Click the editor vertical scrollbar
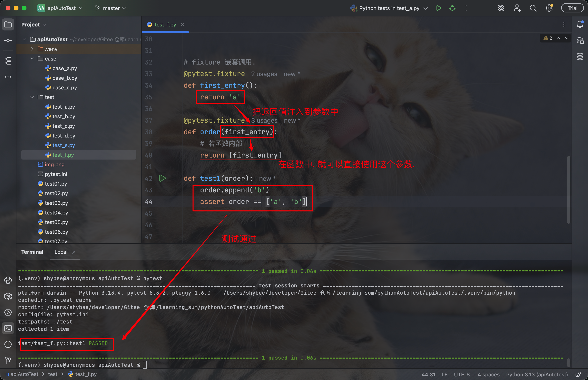This screenshot has width=588, height=380. tap(569, 190)
